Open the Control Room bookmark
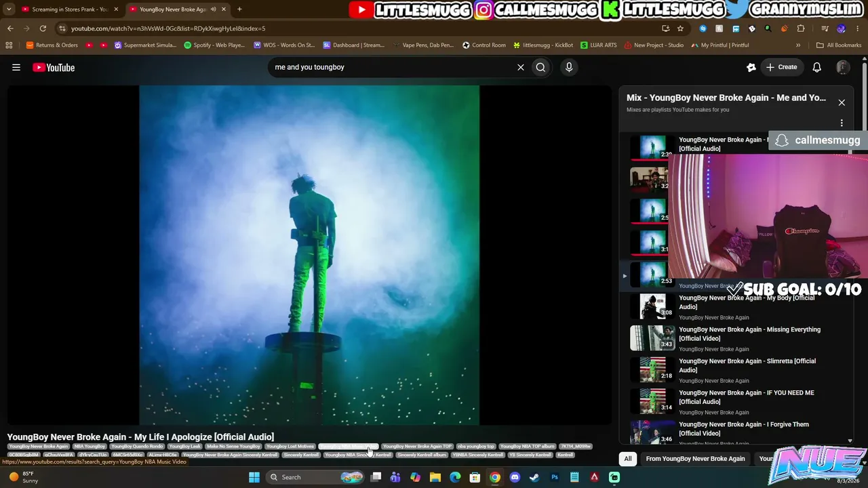 (x=484, y=45)
